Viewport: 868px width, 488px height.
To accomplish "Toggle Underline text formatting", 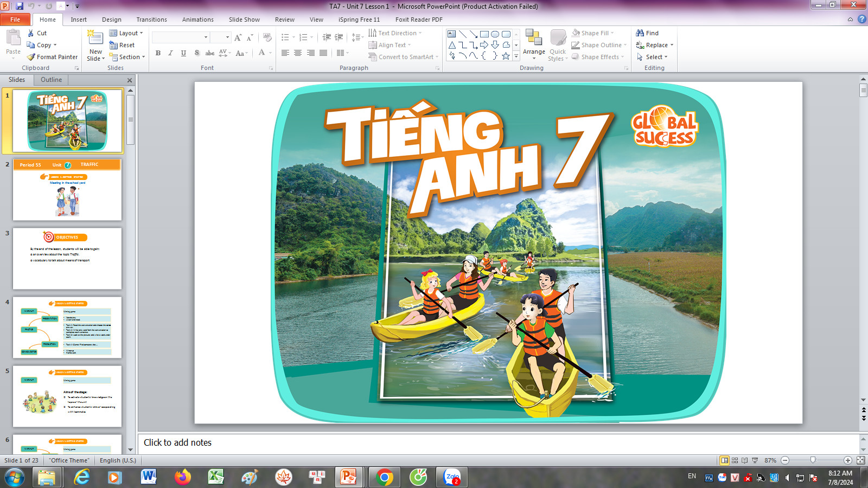I will (183, 53).
